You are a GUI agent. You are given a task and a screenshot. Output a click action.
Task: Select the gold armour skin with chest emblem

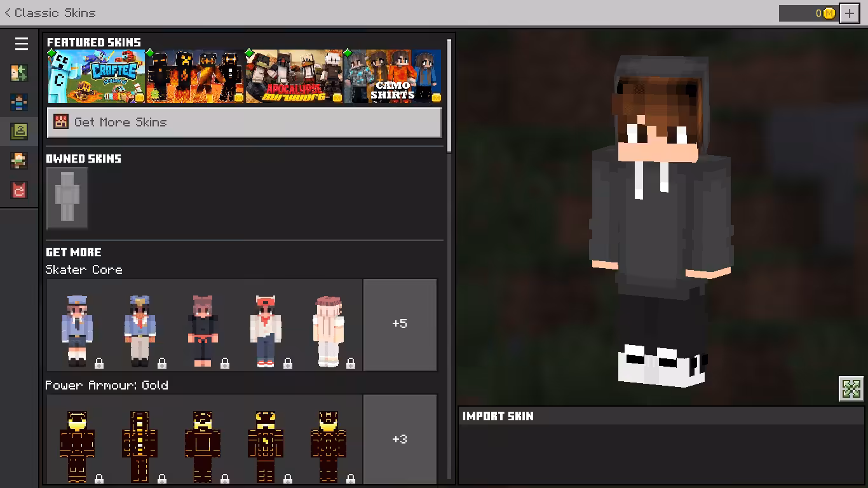(x=266, y=447)
